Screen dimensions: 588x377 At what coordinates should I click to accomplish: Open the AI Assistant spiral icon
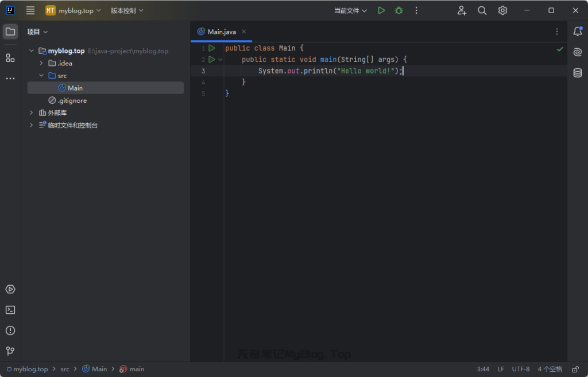(x=578, y=52)
